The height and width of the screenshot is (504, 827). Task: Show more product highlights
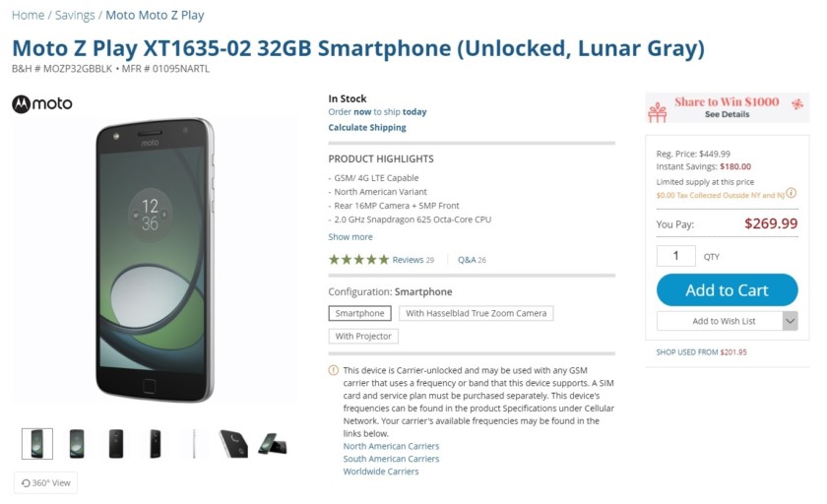350,236
